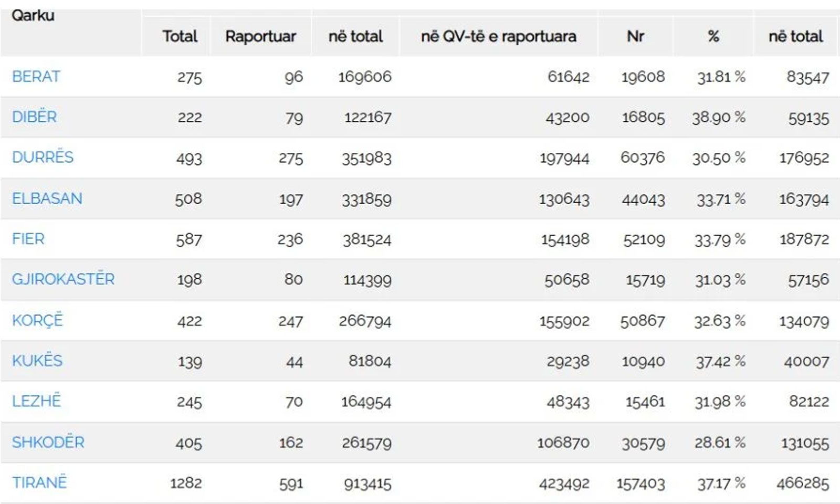Viewport: 840px width, 504px height.
Task: Open the KUKËS county link
Action: click(37, 360)
